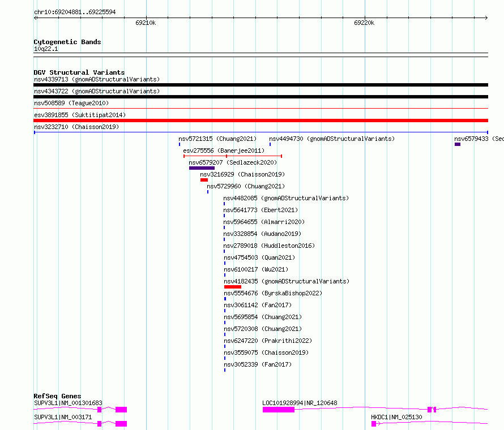Select nsv4482085 (gnomADStructuralVariants) label

(286, 198)
